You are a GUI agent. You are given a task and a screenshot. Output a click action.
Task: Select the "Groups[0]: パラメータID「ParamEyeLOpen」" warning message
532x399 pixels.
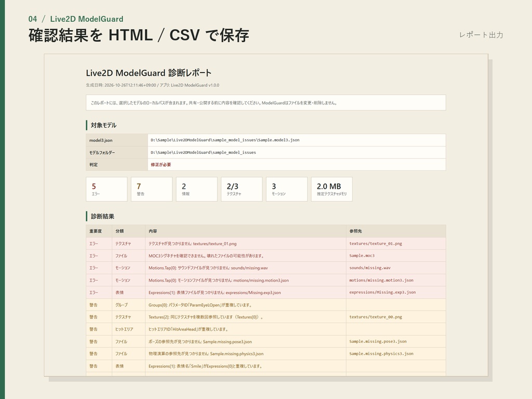point(201,305)
